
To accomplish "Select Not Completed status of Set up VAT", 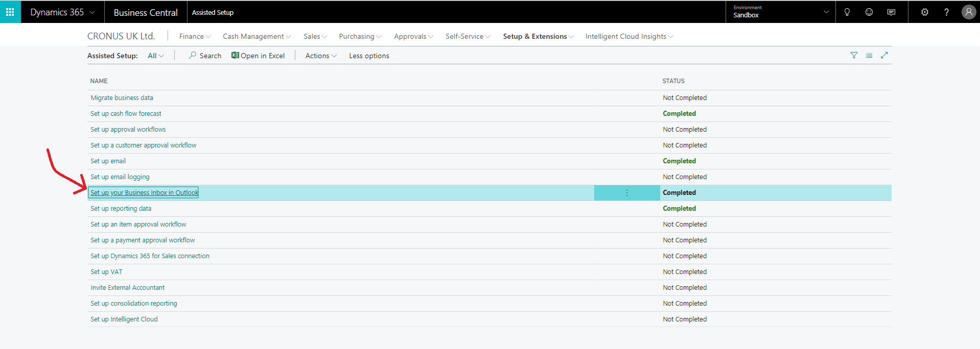I will 685,272.
